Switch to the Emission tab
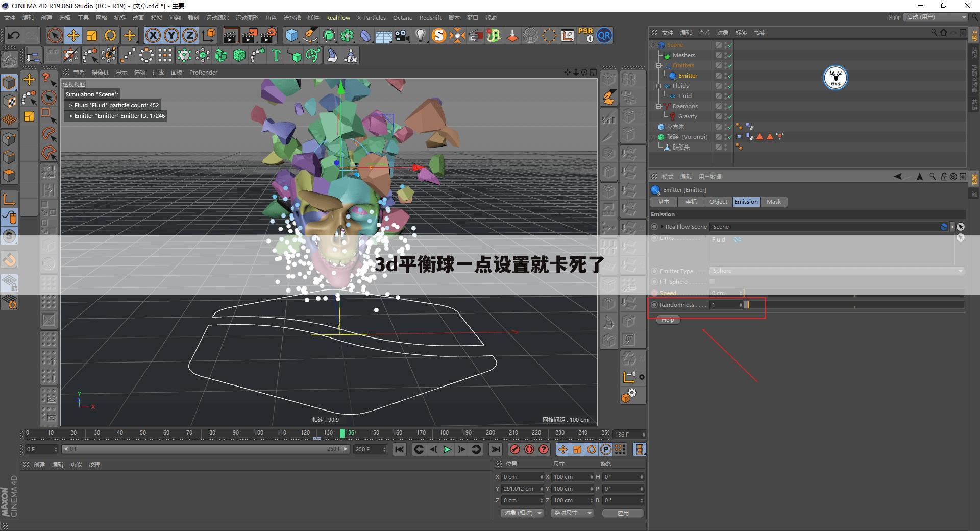 click(x=746, y=202)
